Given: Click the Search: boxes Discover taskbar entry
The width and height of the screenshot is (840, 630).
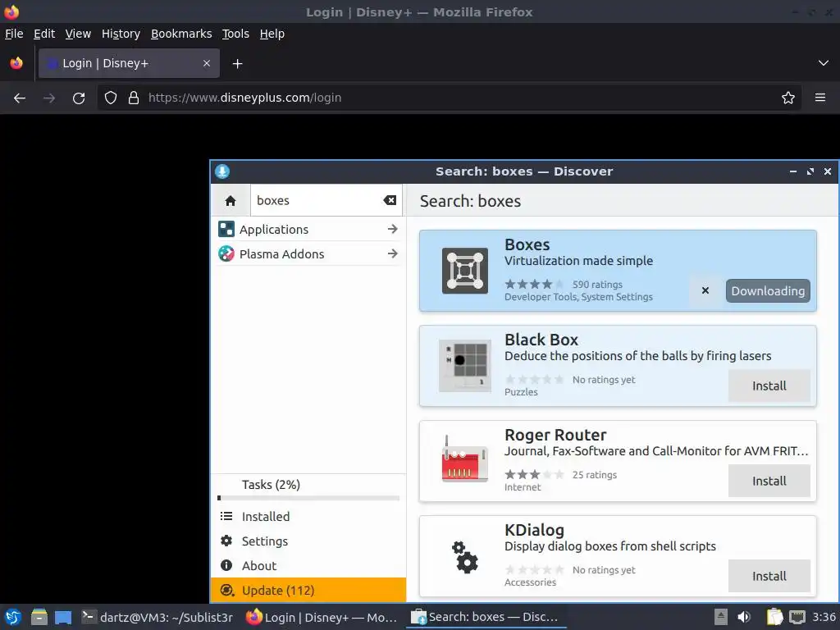Looking at the screenshot, I should pyautogui.click(x=486, y=617).
